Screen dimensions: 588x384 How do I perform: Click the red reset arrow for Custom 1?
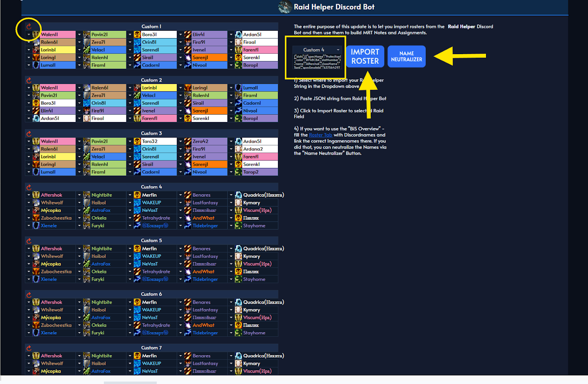point(28,27)
